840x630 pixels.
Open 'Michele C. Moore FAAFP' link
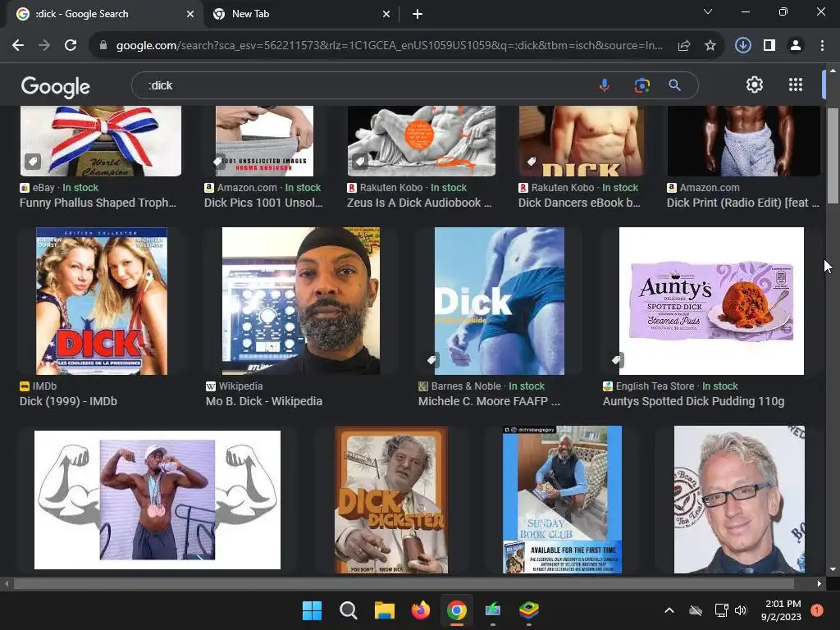489,401
